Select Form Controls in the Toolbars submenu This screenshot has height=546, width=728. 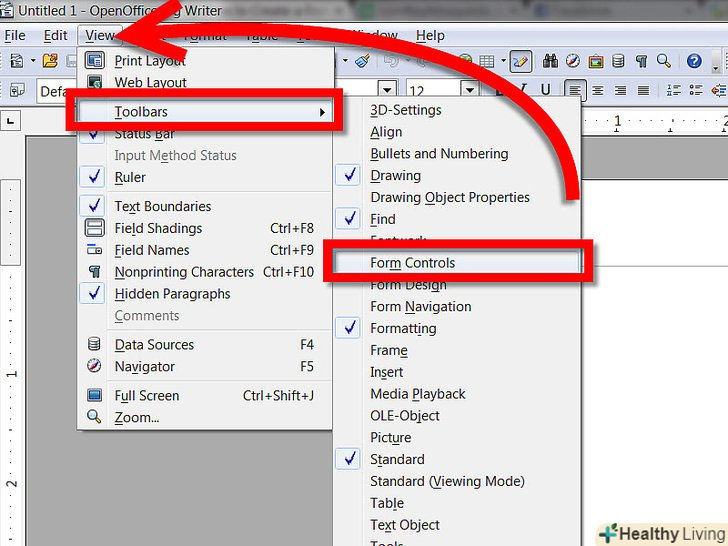[x=457, y=263]
